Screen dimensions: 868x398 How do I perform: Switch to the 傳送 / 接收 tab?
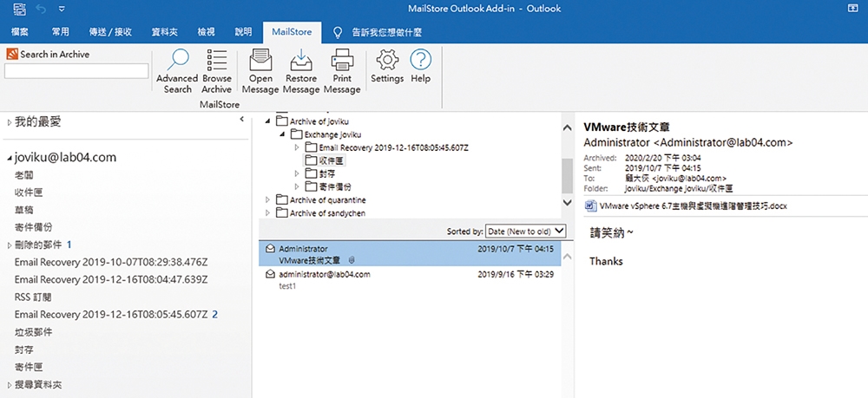111,32
